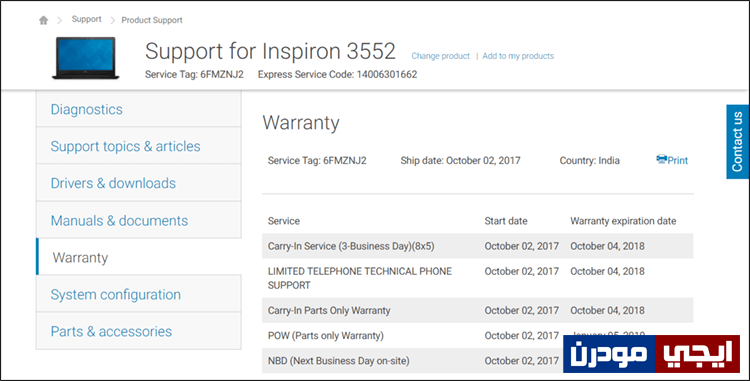Open Support topics & articles tab

coord(139,146)
